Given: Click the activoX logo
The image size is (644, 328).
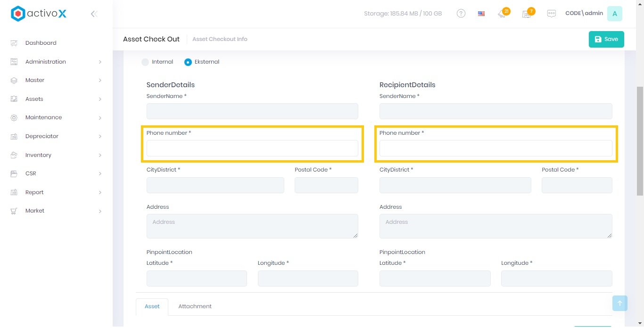Looking at the screenshot, I should point(39,14).
